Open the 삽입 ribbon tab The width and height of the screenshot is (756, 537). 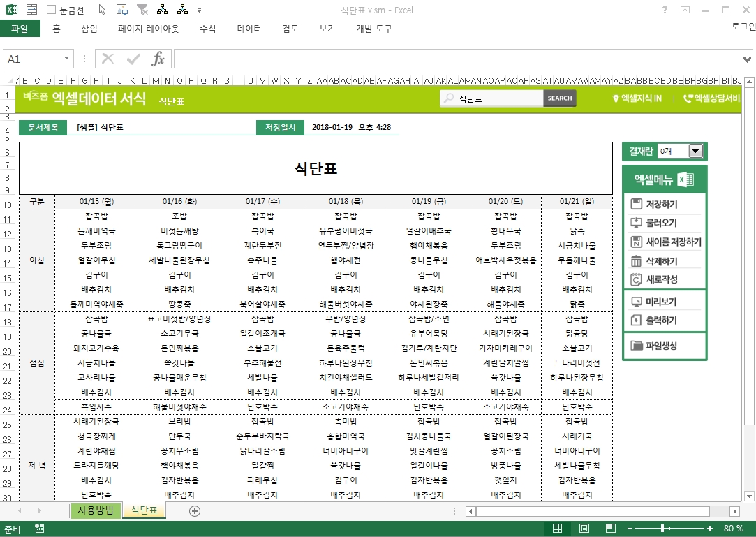tap(89, 29)
